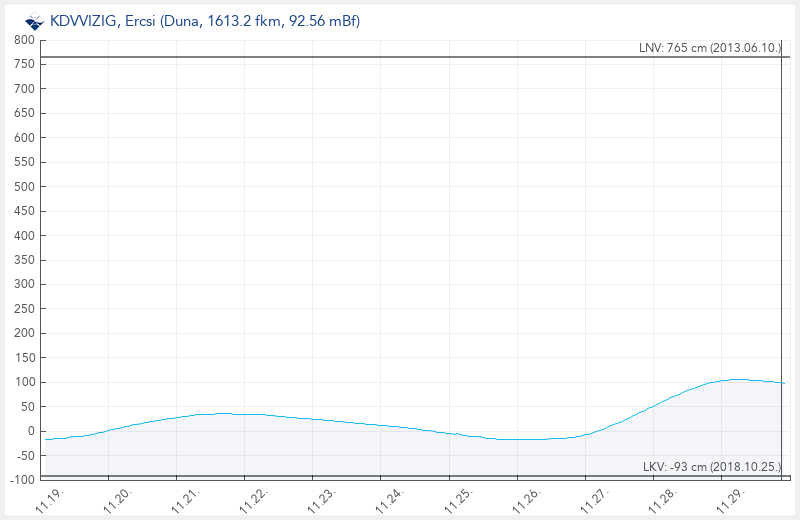
Task: Click the 500 value on the y-axis
Action: (25, 187)
